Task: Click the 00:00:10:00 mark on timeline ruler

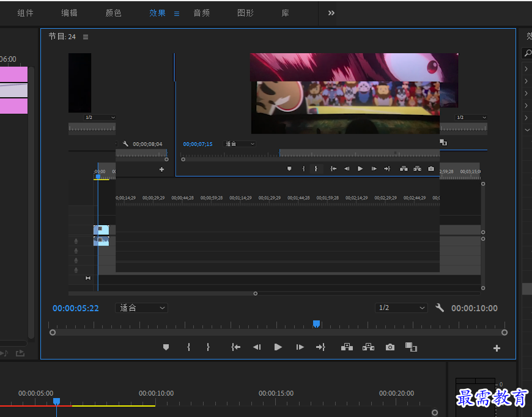Action: point(156,393)
